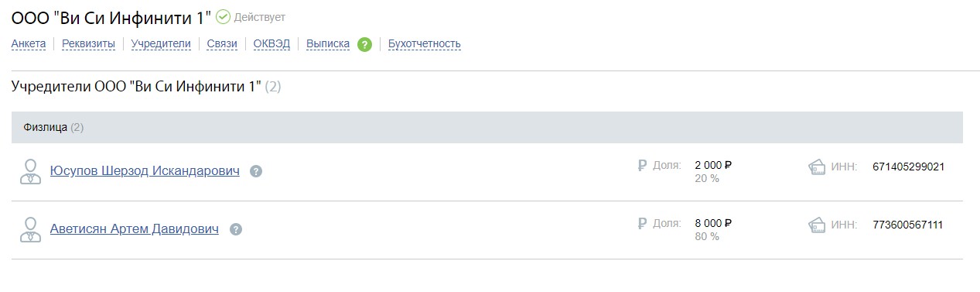Open the Связи tab
The height and width of the screenshot is (292, 980).
(x=222, y=44)
